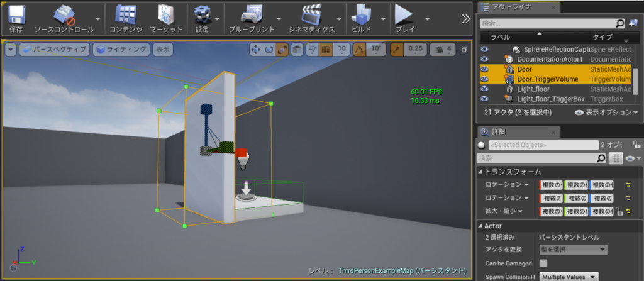Check the Can be Damaged checkbox
This screenshot has width=644, height=281.
click(543, 263)
